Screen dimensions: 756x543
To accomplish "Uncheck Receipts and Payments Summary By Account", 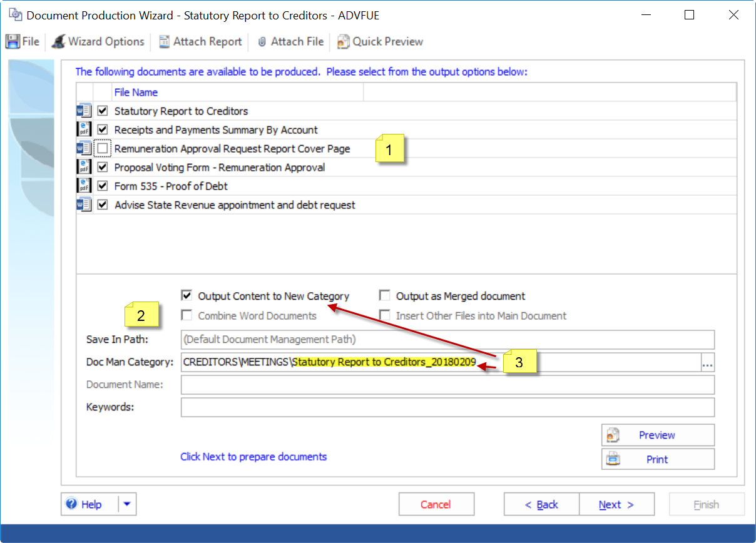I will pyautogui.click(x=103, y=130).
